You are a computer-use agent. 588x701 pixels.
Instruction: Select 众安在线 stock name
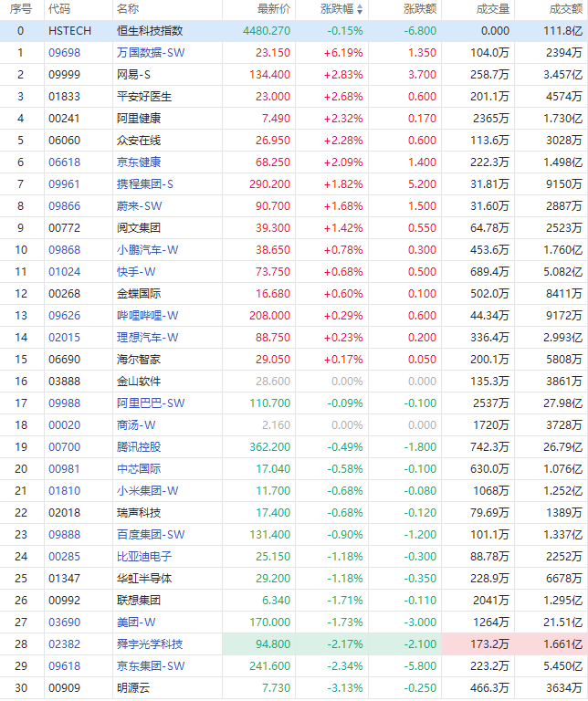(139, 141)
